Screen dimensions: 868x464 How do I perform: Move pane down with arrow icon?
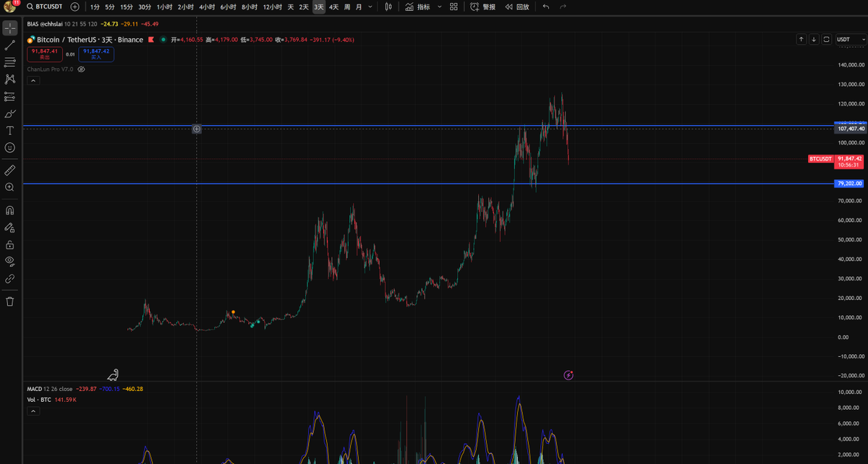tap(814, 40)
